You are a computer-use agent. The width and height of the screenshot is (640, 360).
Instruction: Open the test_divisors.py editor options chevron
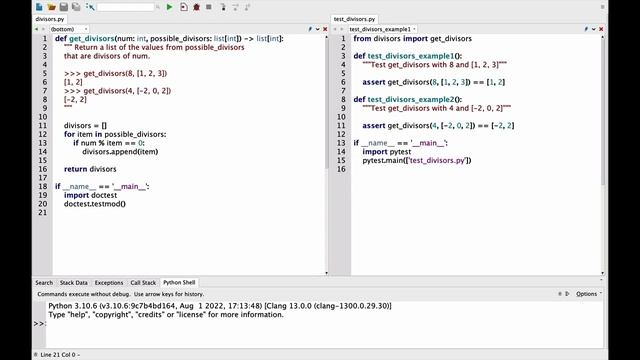tap(593, 29)
